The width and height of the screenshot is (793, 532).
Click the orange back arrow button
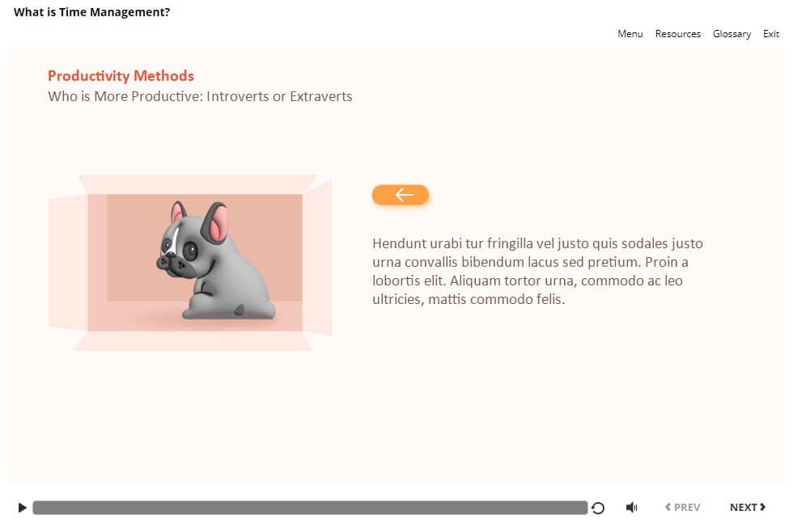(400, 195)
